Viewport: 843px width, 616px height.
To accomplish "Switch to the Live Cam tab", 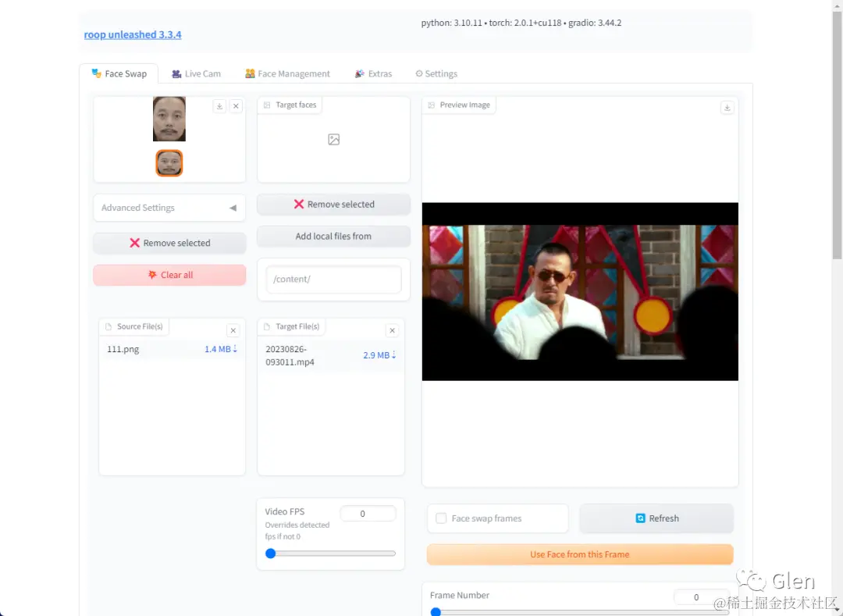I will (x=196, y=73).
